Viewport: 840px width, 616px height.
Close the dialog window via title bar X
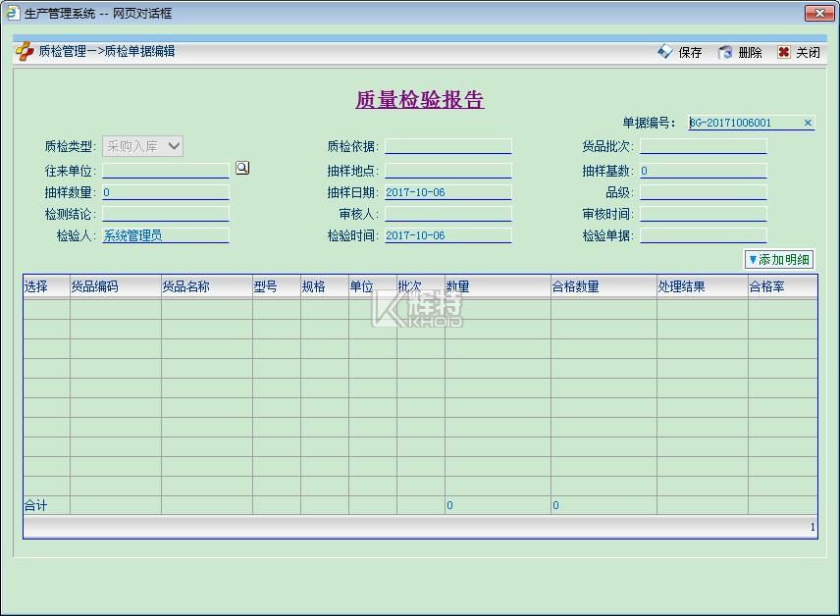coord(818,13)
